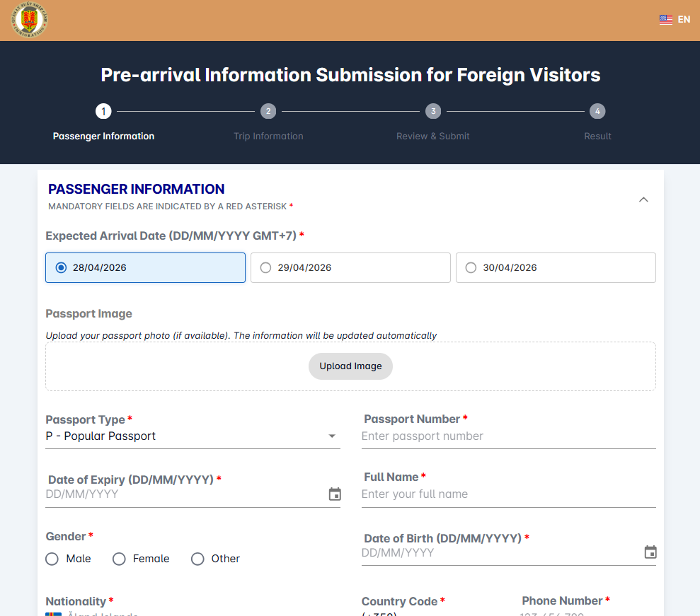Select Female gender

point(119,559)
